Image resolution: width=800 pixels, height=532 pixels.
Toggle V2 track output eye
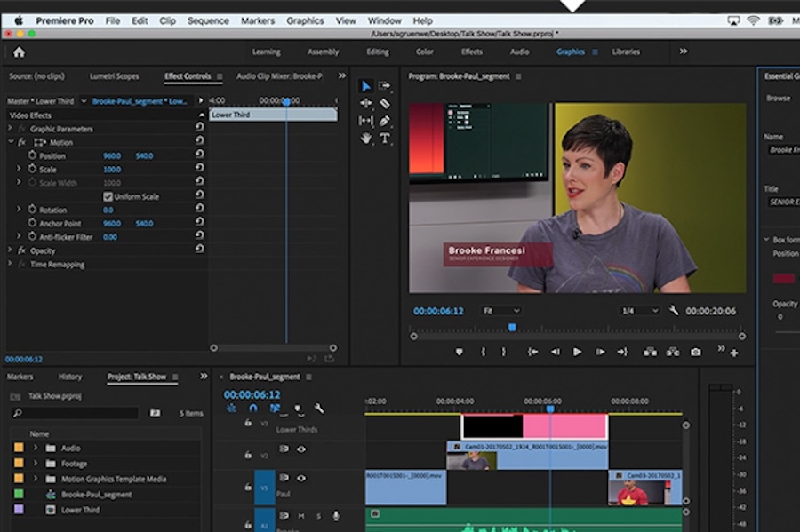click(301, 449)
